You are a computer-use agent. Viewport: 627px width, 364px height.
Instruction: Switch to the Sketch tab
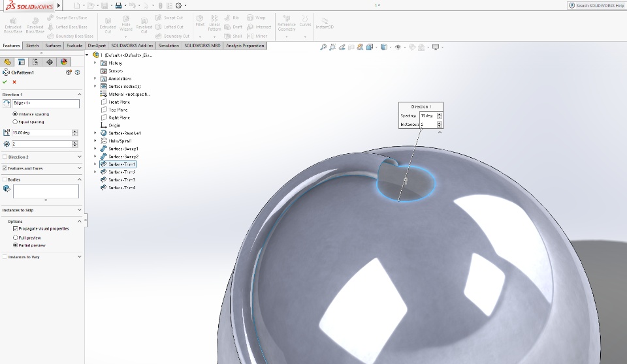point(33,46)
